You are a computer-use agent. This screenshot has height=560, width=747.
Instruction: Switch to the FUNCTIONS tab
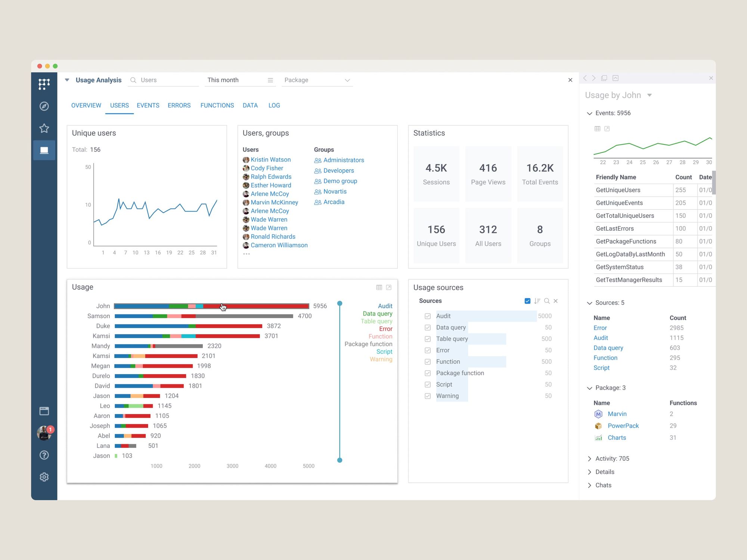217,105
